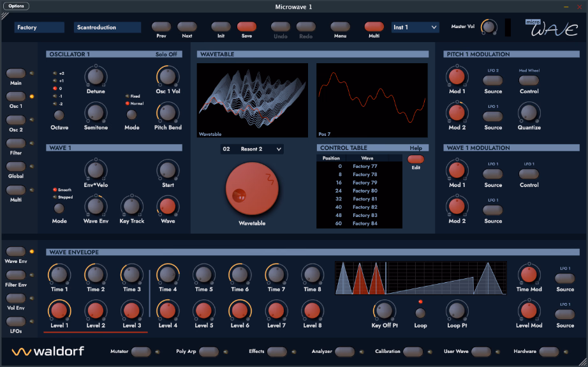Click the Time 4 knob in Wave Envelope
Image resolution: width=588 pixels, height=367 pixels.
168,274
